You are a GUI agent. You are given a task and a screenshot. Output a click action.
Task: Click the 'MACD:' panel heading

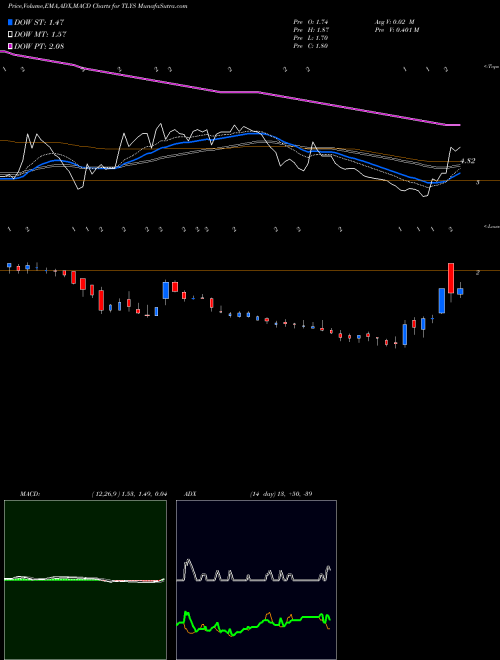(30, 494)
